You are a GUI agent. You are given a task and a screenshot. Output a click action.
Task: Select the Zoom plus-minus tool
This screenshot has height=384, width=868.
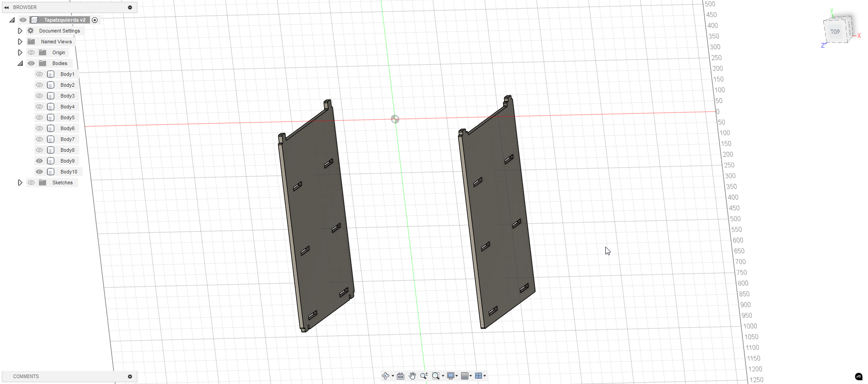pos(424,376)
